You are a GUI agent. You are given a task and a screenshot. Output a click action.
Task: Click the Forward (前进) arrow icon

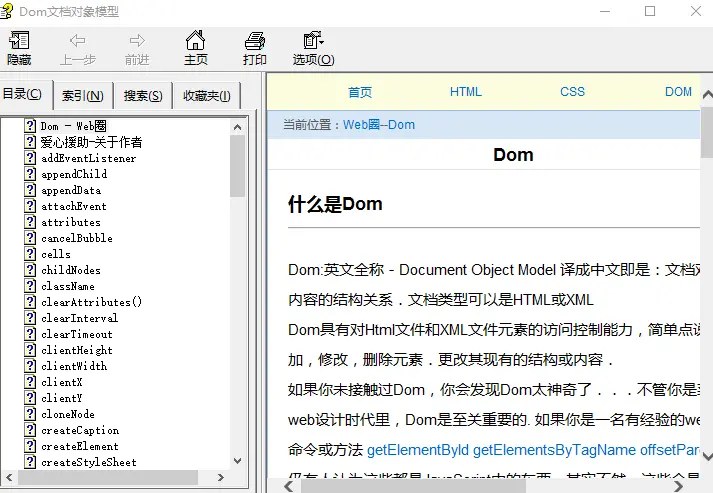click(x=137, y=41)
